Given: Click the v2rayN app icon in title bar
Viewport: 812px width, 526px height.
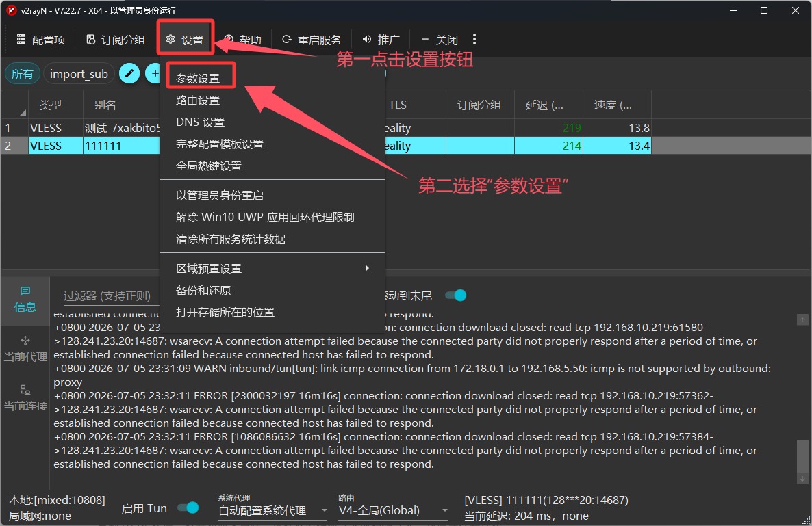Looking at the screenshot, I should [11, 10].
